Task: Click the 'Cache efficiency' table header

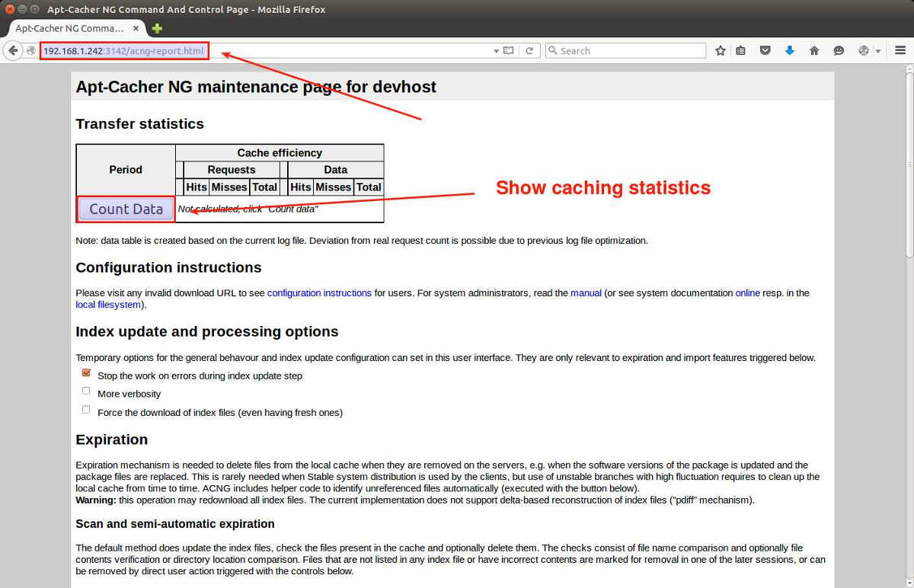Action: pos(280,153)
